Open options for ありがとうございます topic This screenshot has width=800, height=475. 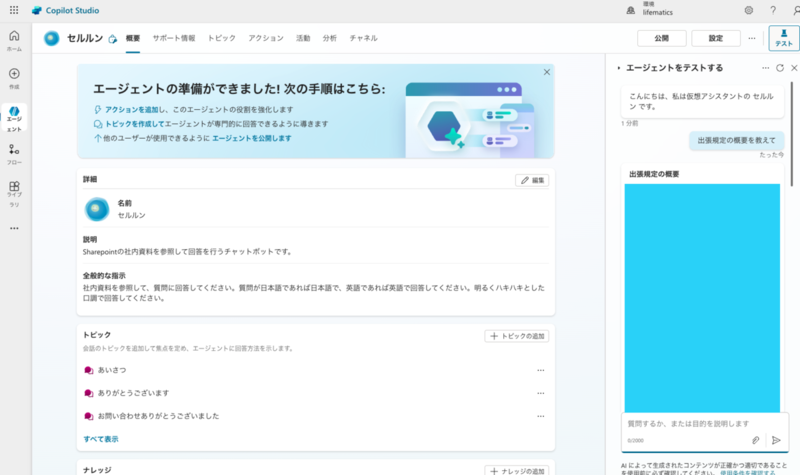pyautogui.click(x=540, y=393)
